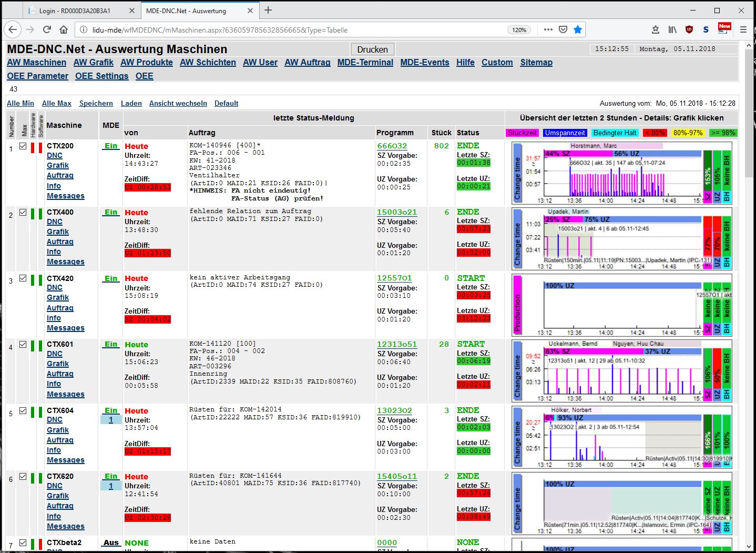The image size is (756, 553).
Task: Toggle the checkbox for machine CTXbeta2
Action: coord(23,543)
